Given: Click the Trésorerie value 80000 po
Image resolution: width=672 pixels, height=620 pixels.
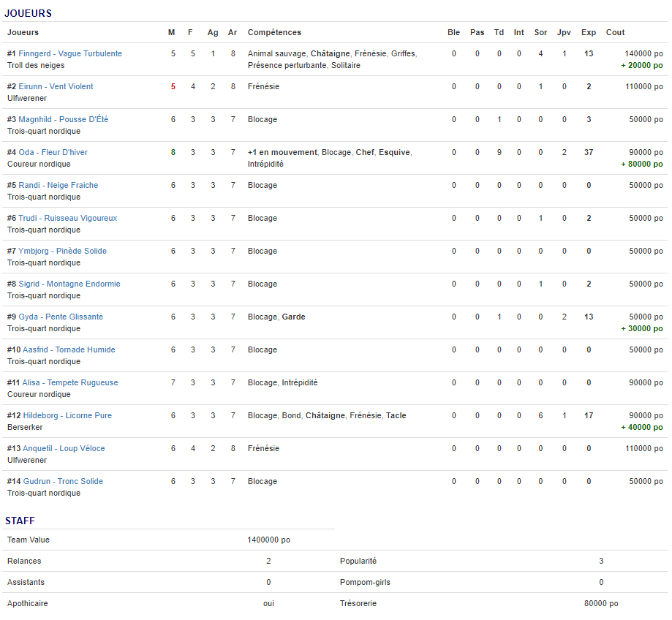Looking at the screenshot, I should (601, 603).
